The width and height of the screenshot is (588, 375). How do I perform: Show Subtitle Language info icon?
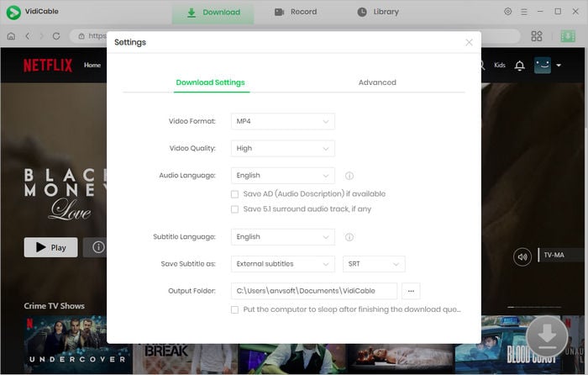coord(349,237)
